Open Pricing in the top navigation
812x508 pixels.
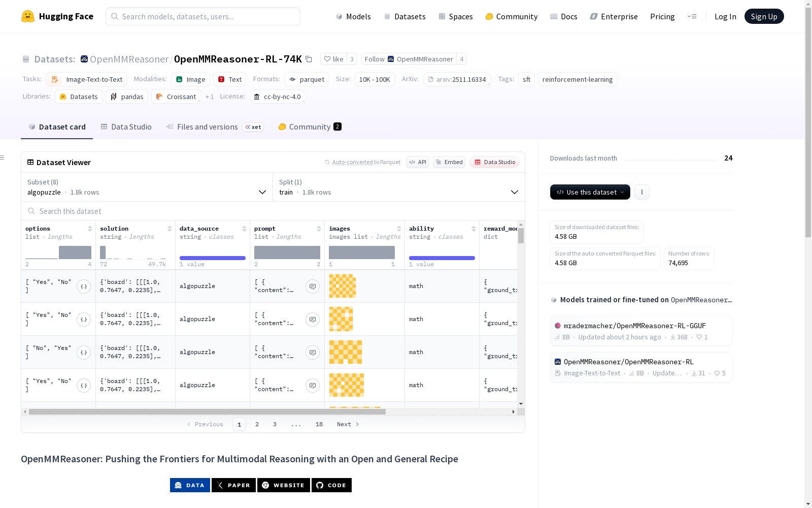coord(662,16)
